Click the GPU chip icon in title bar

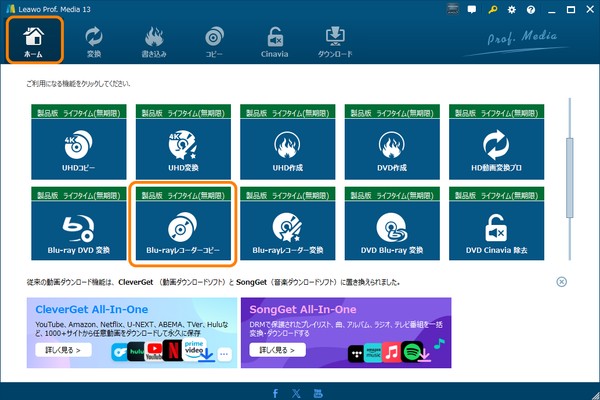point(452,9)
